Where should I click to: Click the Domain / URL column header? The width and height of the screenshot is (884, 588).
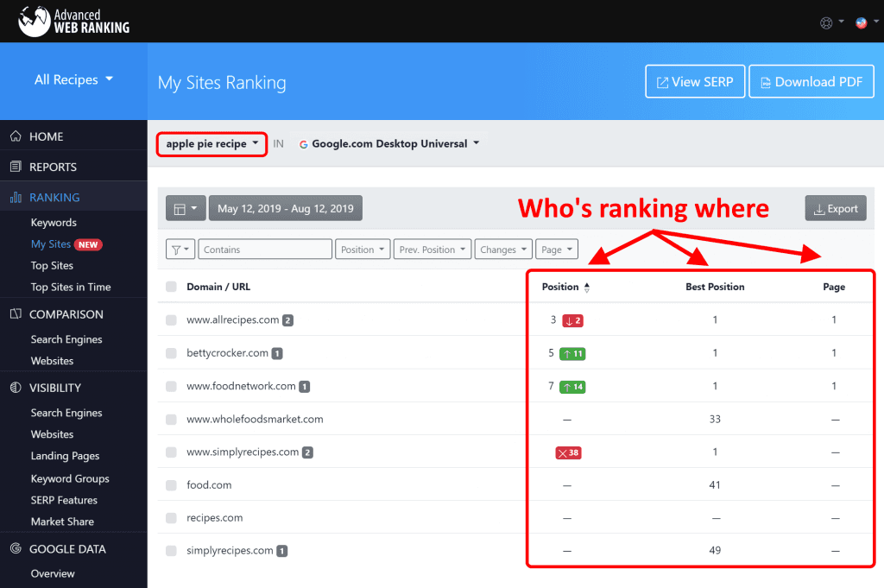218,287
